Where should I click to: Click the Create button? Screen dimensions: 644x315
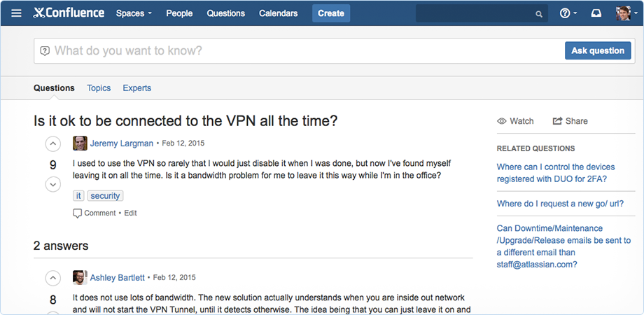click(331, 13)
